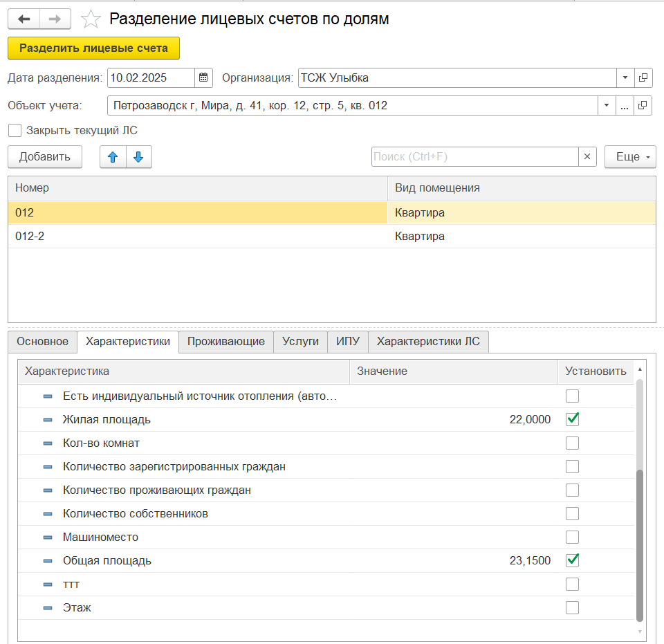
Task: Select the row numbered 012-2
Action: (x=332, y=237)
